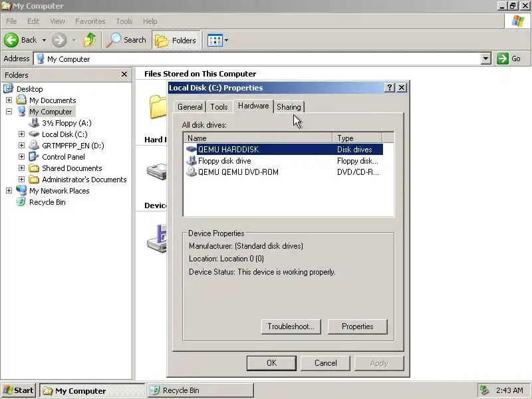Expand Shared Documents tree node
The width and height of the screenshot is (532, 399).
click(x=21, y=168)
